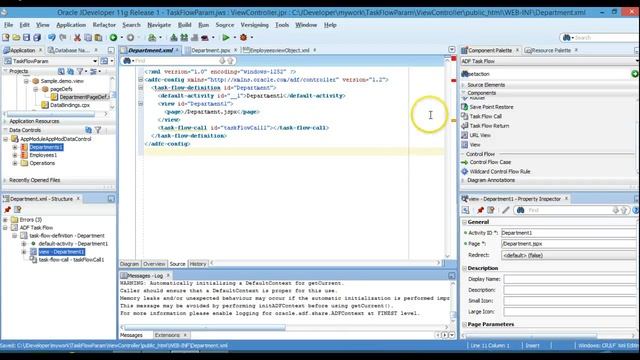Expand the Source Elements palette section
Screen dimensions: 640x360
point(464,85)
